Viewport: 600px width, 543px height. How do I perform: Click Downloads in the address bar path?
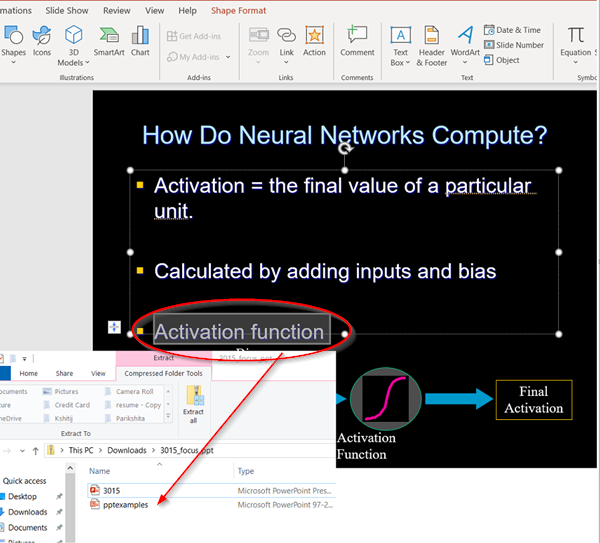coord(128,450)
